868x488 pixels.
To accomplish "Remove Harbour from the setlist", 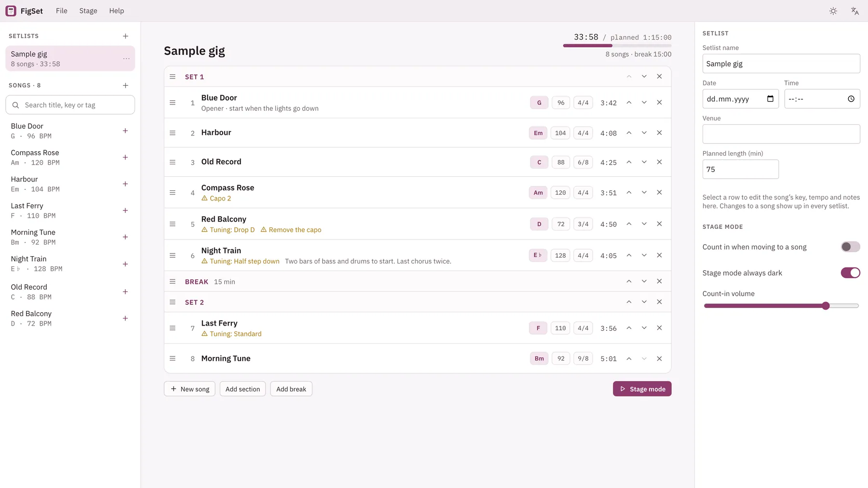I will pos(659,133).
